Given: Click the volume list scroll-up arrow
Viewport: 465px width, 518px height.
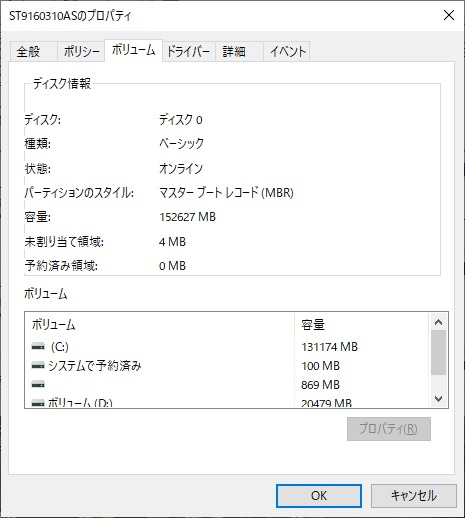Looking at the screenshot, I should click(x=438, y=322).
